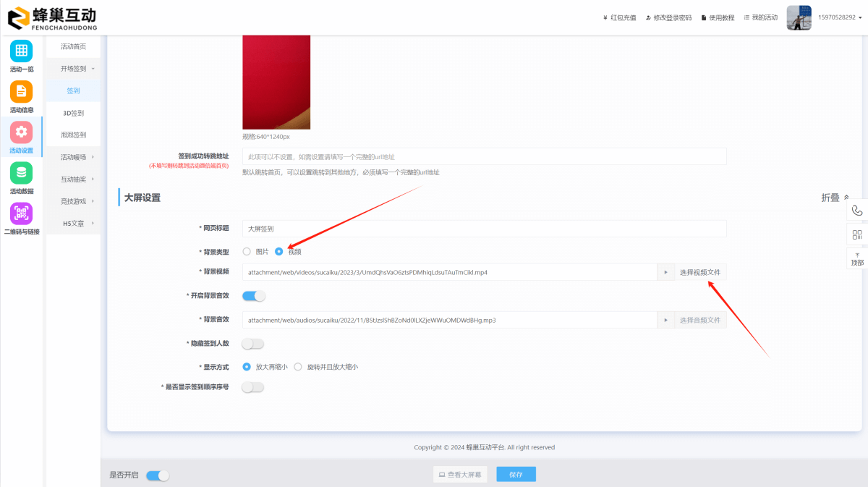The height and width of the screenshot is (487, 868).
Task: Click the 选择视频文件 button
Action: (700, 271)
